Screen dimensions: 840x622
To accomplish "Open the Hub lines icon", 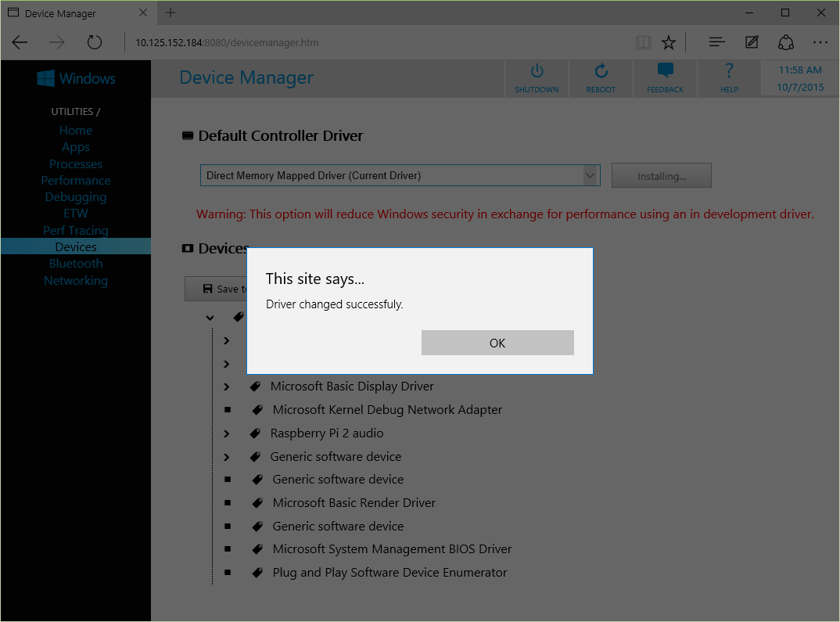I will (x=716, y=42).
